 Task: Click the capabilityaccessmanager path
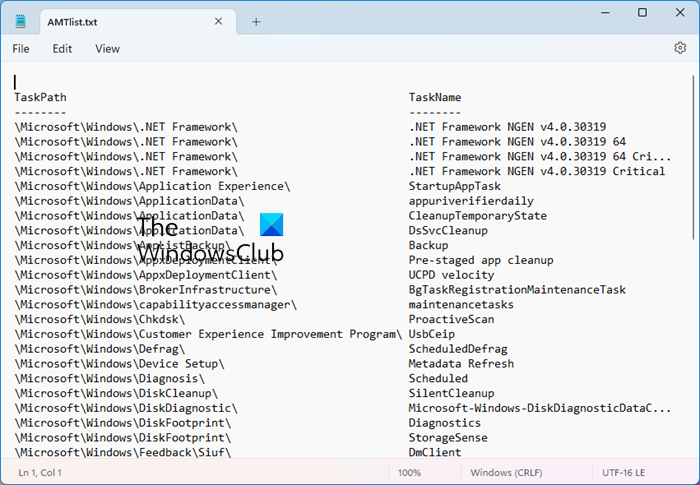click(155, 305)
